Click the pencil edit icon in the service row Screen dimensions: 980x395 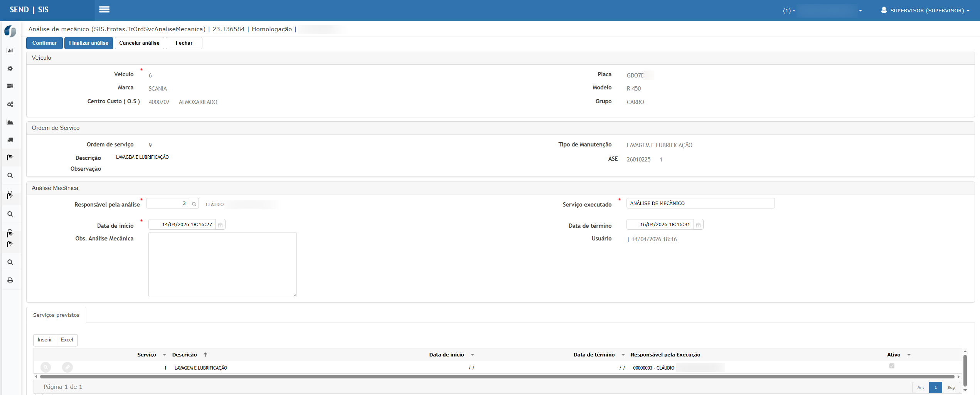[67, 367]
